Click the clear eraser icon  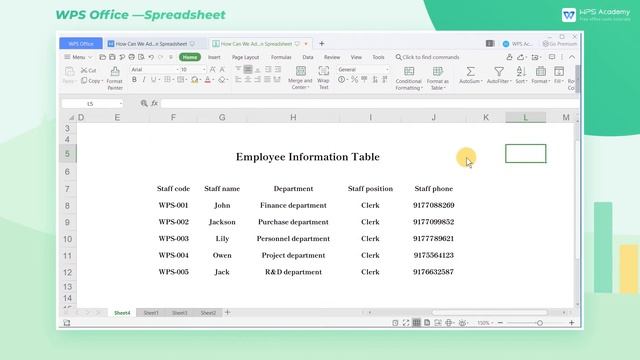(222, 80)
